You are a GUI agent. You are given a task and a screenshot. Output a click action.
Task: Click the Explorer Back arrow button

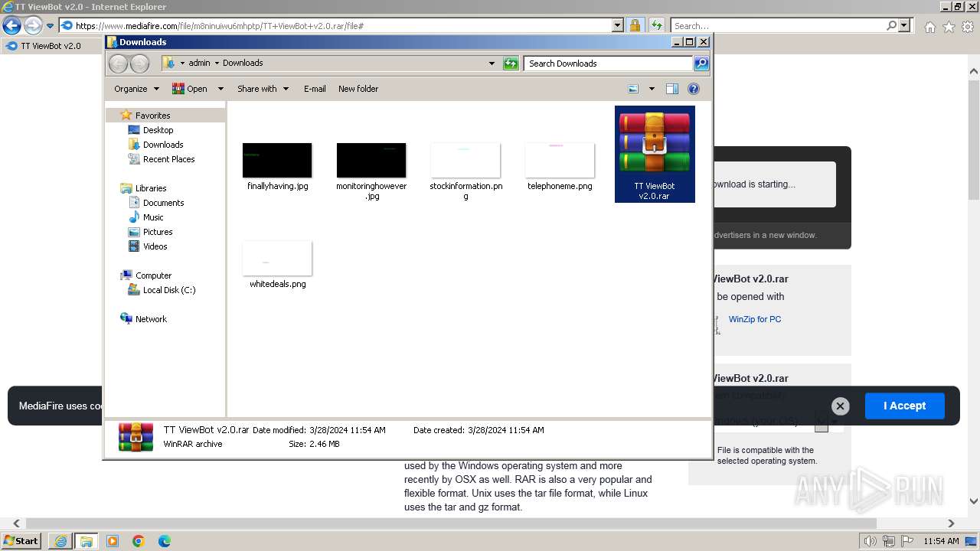pos(118,64)
